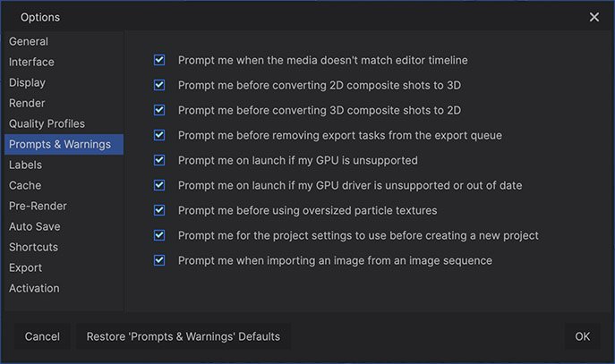The width and height of the screenshot is (615, 364).
Task: Open the Cache settings category
Action: tap(25, 185)
